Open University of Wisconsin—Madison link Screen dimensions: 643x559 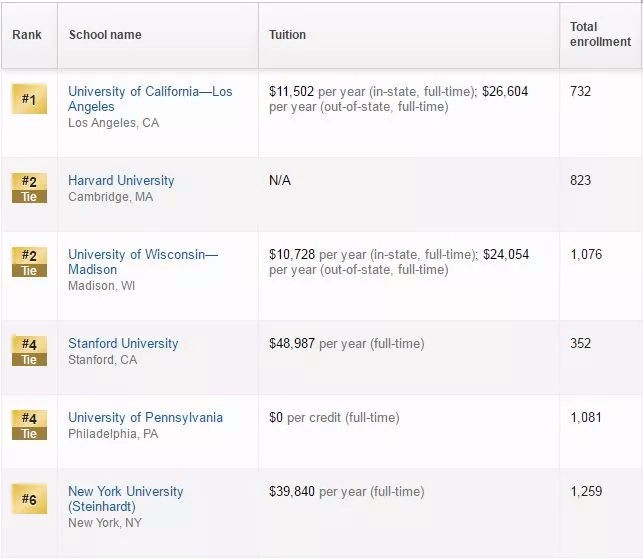click(x=143, y=262)
